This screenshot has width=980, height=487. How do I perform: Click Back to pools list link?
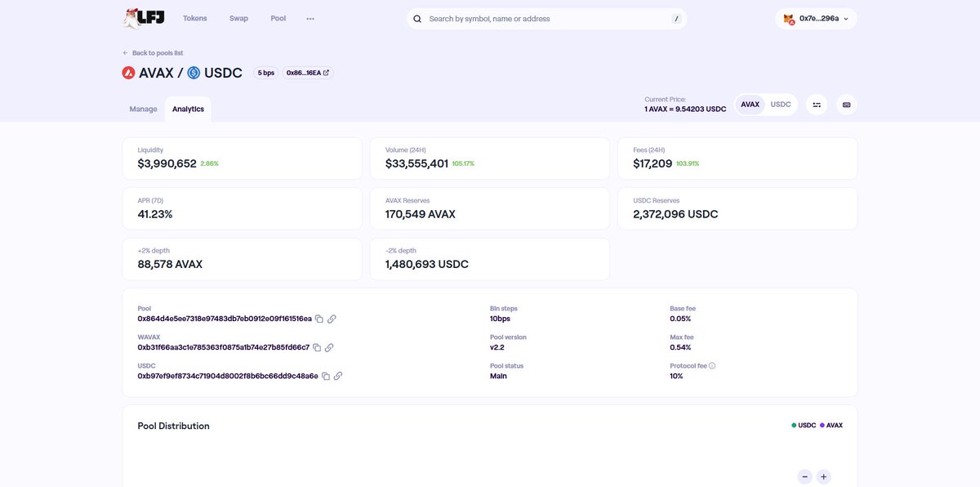(158, 53)
